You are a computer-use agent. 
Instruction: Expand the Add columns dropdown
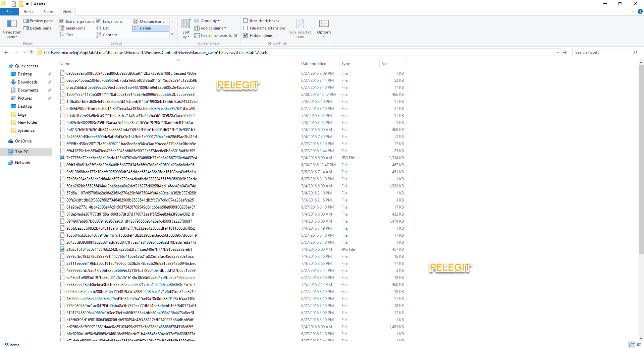(x=210, y=28)
